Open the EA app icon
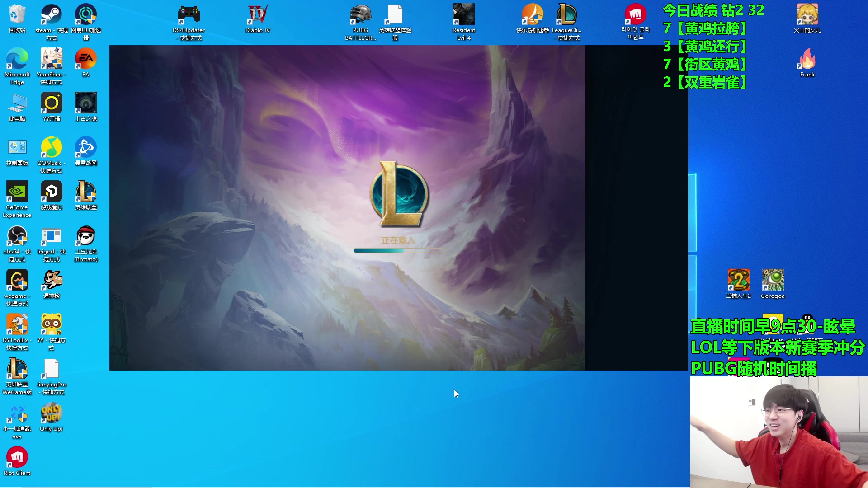 [86, 62]
